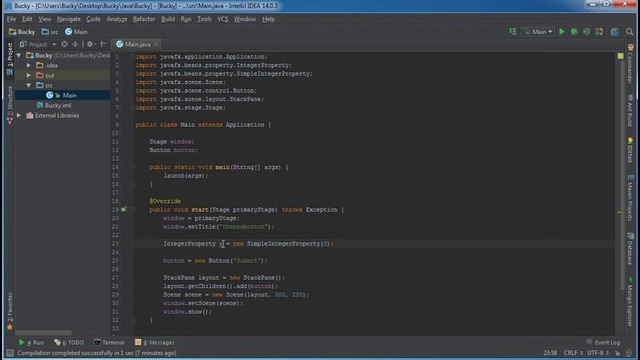This screenshot has width=640, height=360.
Task: Open the Navigate menu
Action: (69, 19)
